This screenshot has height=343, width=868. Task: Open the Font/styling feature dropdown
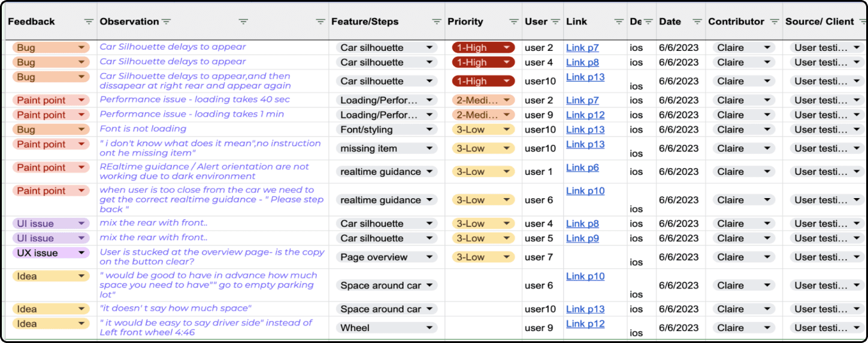coord(386,129)
